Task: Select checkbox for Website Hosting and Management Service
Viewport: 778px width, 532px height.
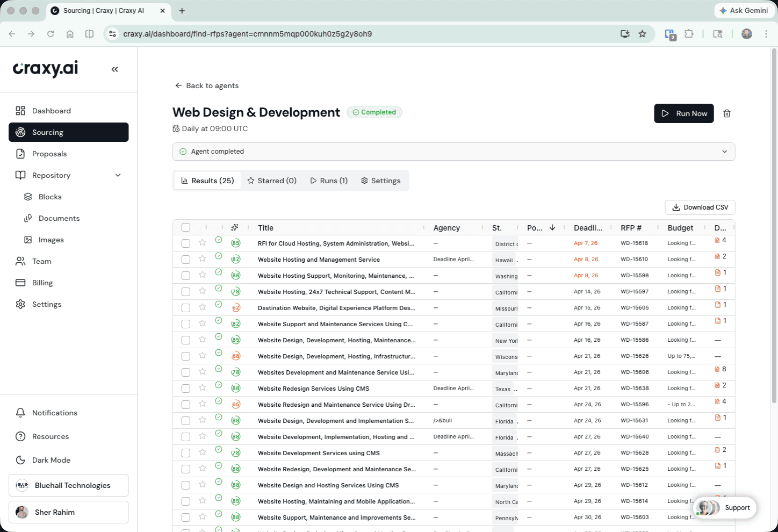Action: 186,260
